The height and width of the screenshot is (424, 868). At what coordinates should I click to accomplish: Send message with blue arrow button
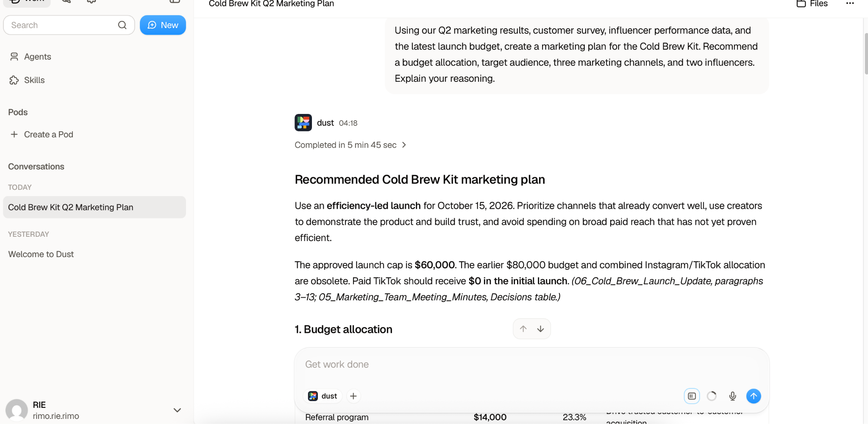tap(753, 396)
